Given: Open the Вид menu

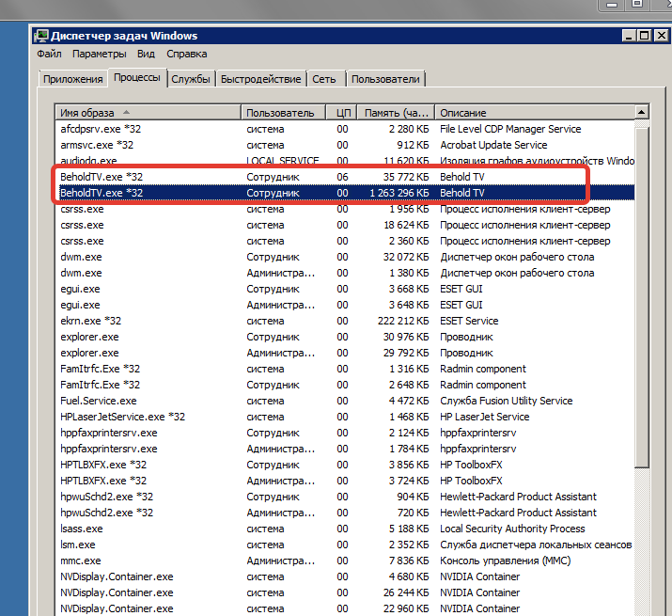Looking at the screenshot, I should 146,54.
